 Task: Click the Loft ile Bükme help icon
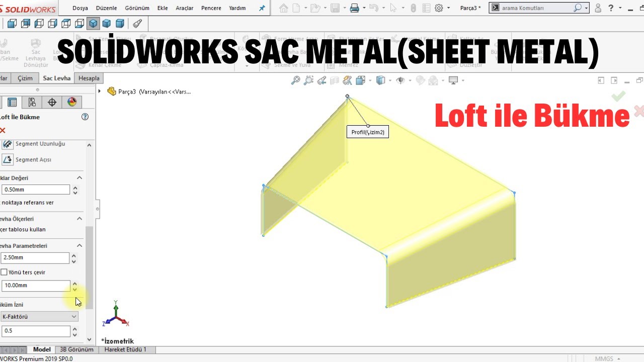click(x=85, y=117)
